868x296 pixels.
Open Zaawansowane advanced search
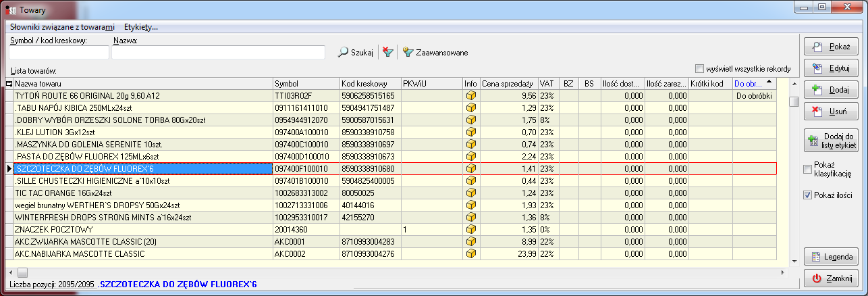[x=435, y=52]
